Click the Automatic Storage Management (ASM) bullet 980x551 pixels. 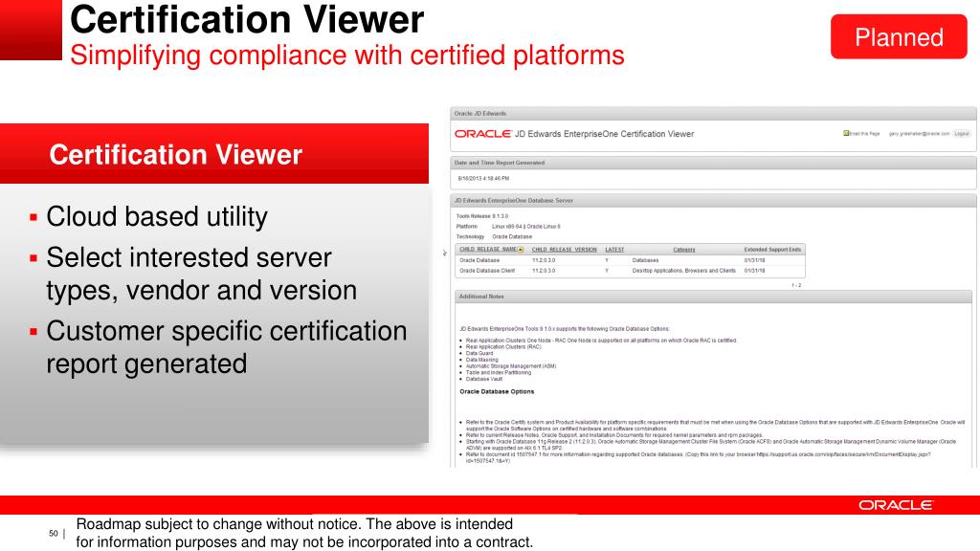coord(511,366)
